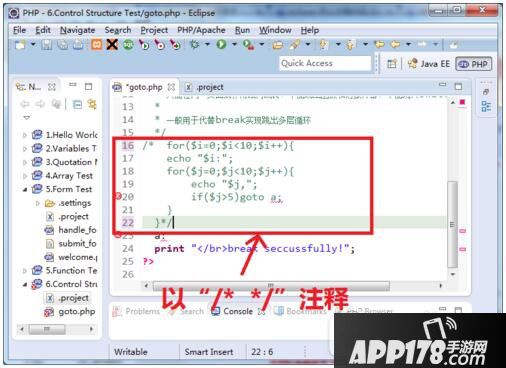Click the Debug bug toolbar icon

[195, 44]
